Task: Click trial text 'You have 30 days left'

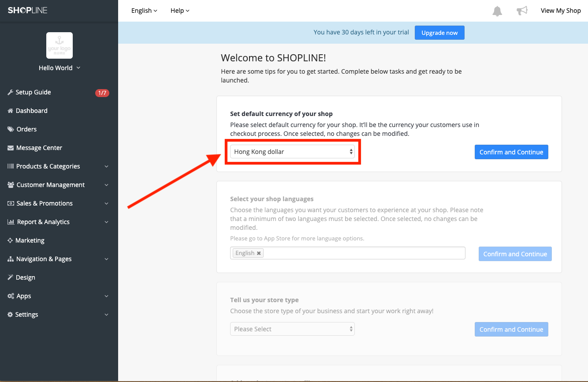Action: pos(361,32)
